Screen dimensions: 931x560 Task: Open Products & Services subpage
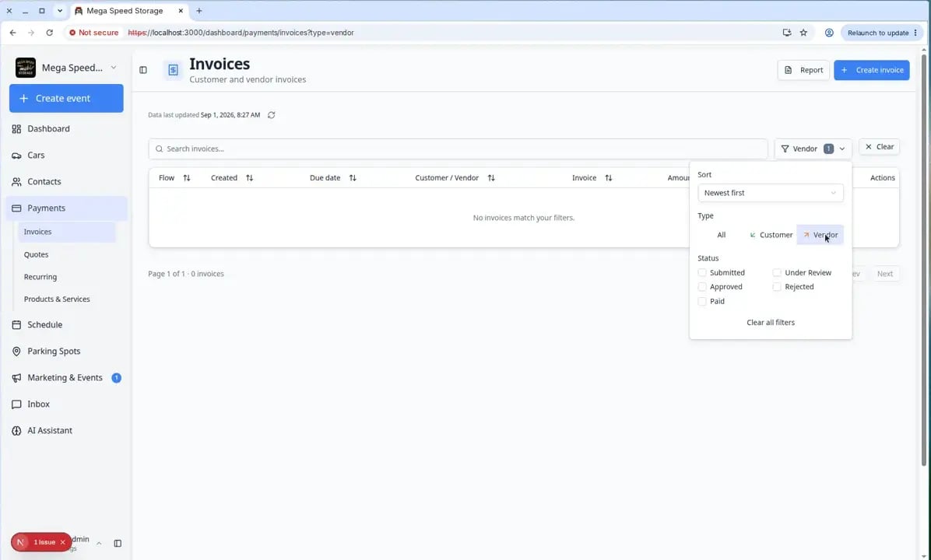click(x=57, y=299)
